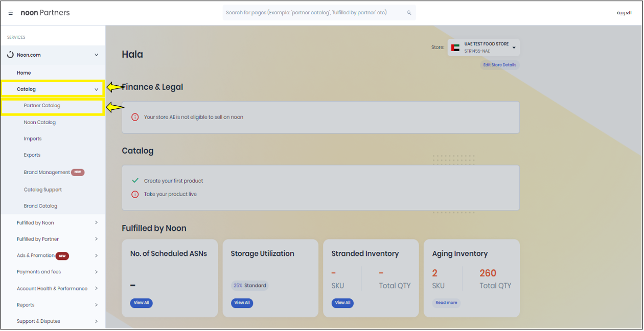Collapse the Noon.com services chevron

click(x=96, y=55)
